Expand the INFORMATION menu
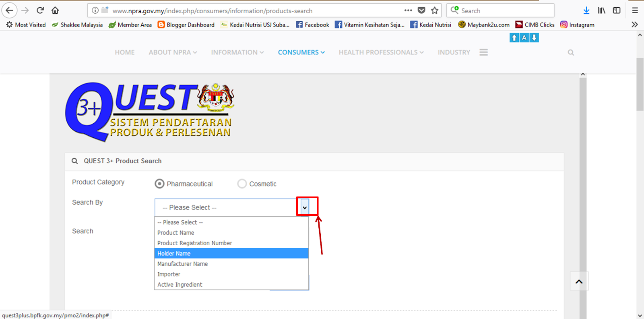The width and height of the screenshot is (644, 319). point(237,52)
